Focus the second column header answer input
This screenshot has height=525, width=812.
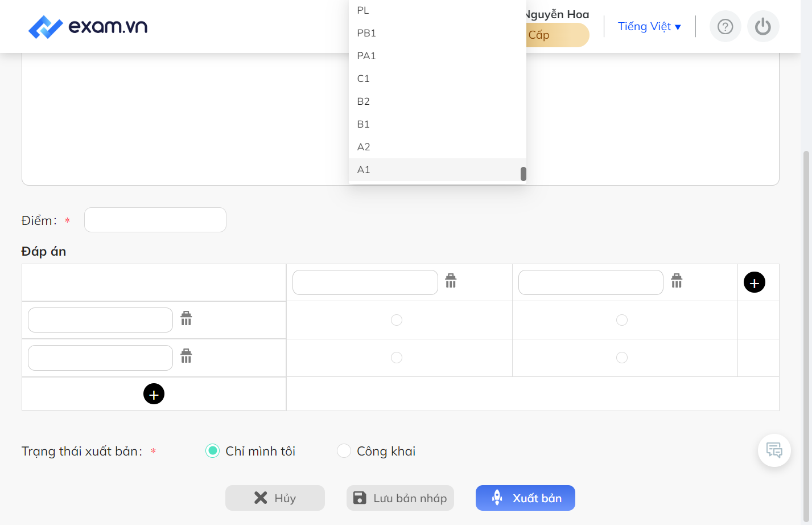tap(591, 282)
